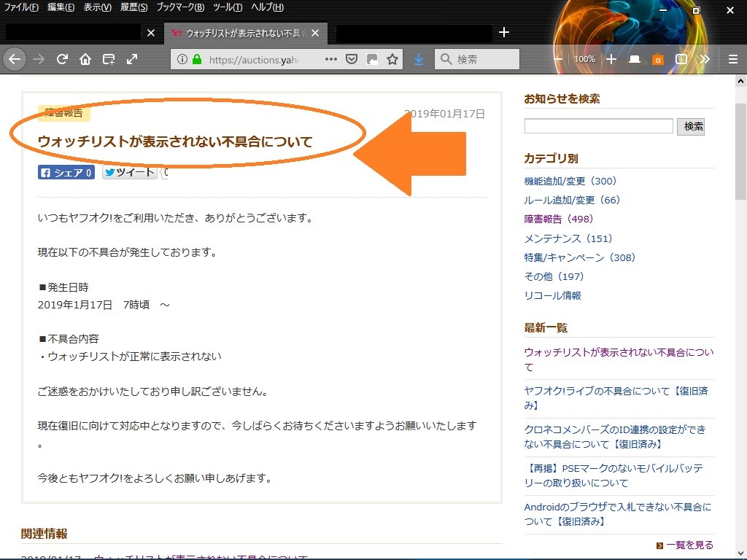Save page to Pocket icon

pos(352,59)
